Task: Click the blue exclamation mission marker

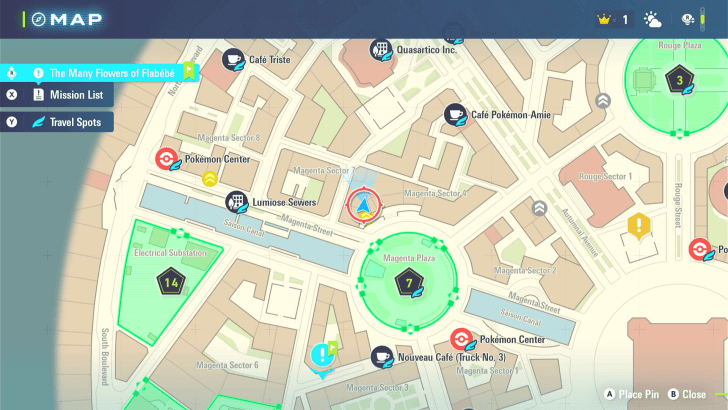Action: tap(321, 354)
